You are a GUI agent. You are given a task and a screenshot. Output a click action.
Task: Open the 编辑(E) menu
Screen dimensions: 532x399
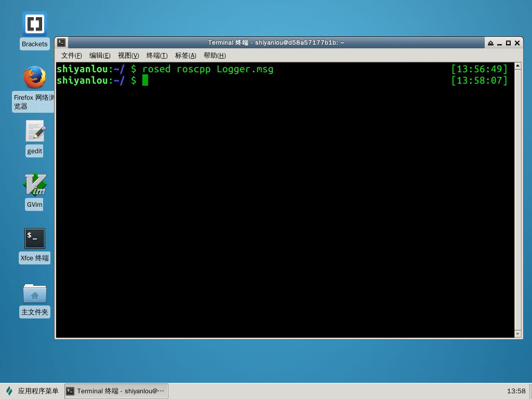click(x=100, y=56)
